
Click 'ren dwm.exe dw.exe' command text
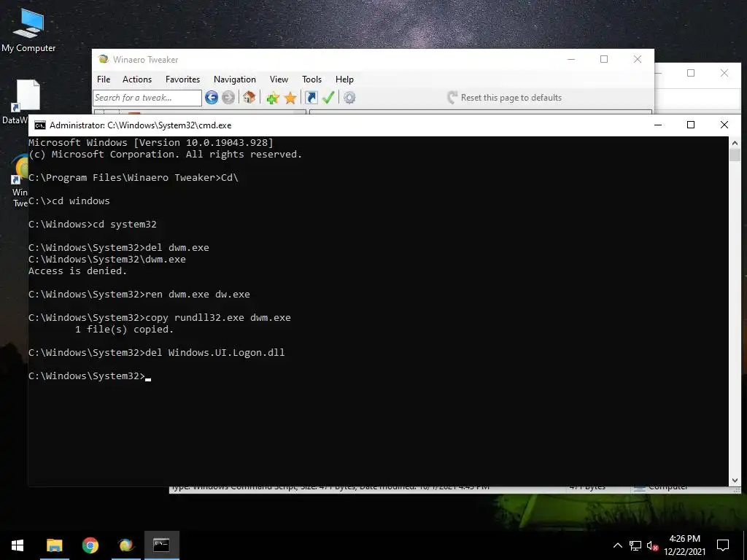197,295
